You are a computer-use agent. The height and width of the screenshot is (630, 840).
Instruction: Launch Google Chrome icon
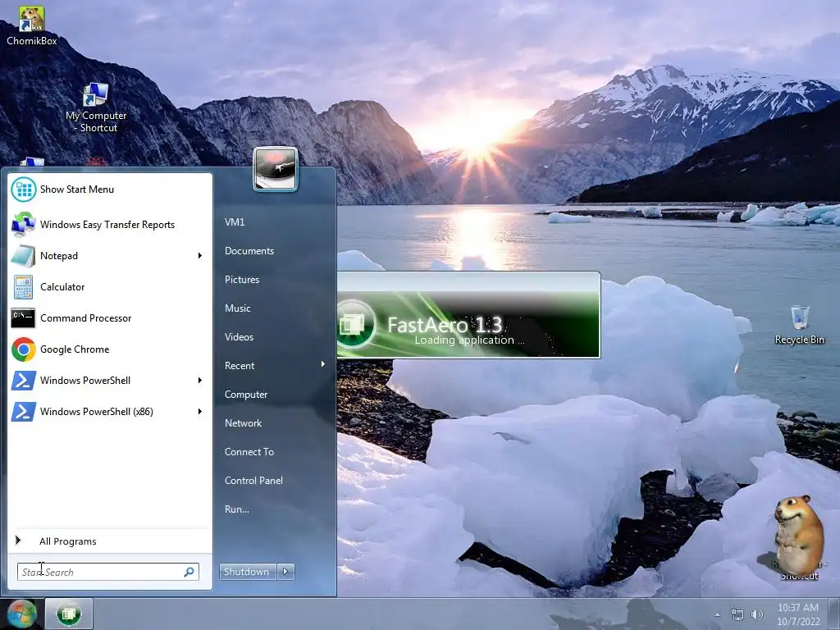(x=24, y=349)
